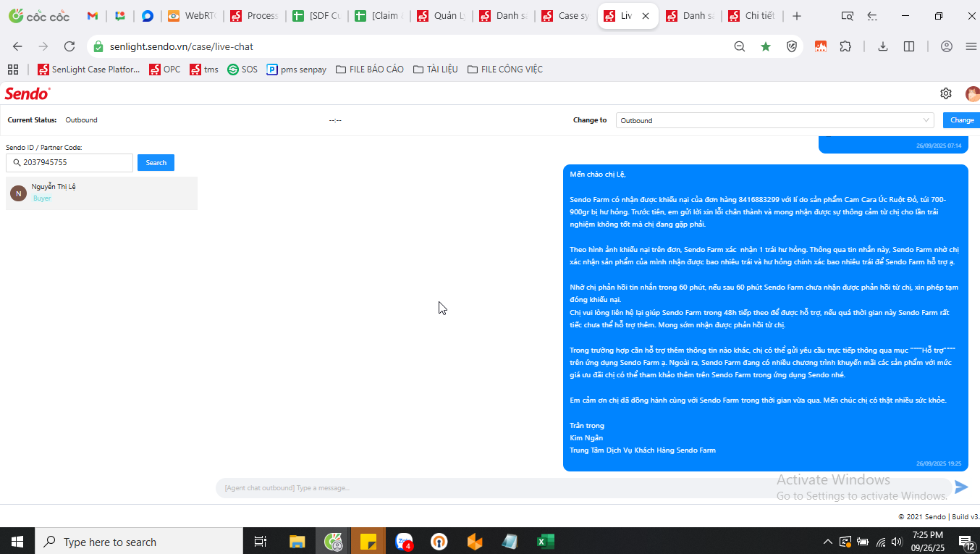Viewport: 980px width, 554px height.
Task: Switch to the Chi tiết browser tab
Action: click(x=752, y=16)
